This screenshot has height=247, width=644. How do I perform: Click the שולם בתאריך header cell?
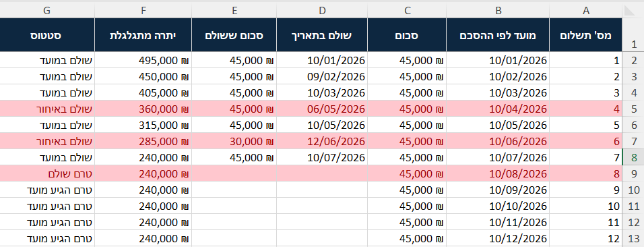323,35
